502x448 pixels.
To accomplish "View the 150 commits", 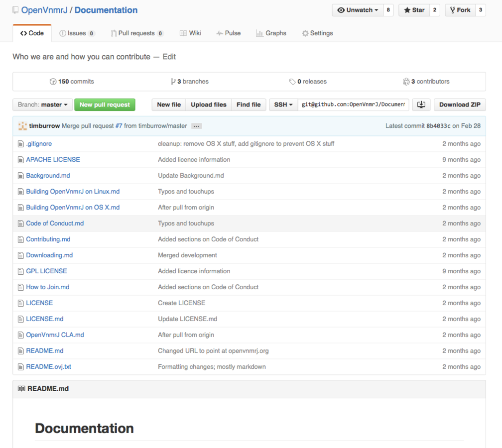I will [72, 82].
